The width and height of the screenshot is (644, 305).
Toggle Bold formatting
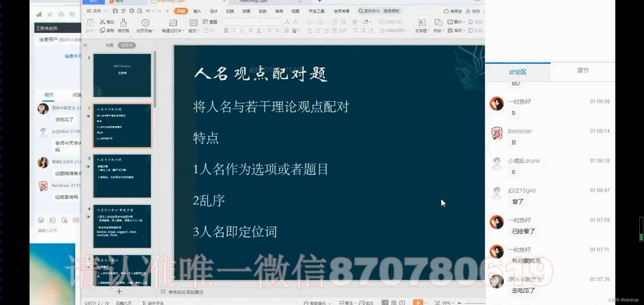(226, 30)
